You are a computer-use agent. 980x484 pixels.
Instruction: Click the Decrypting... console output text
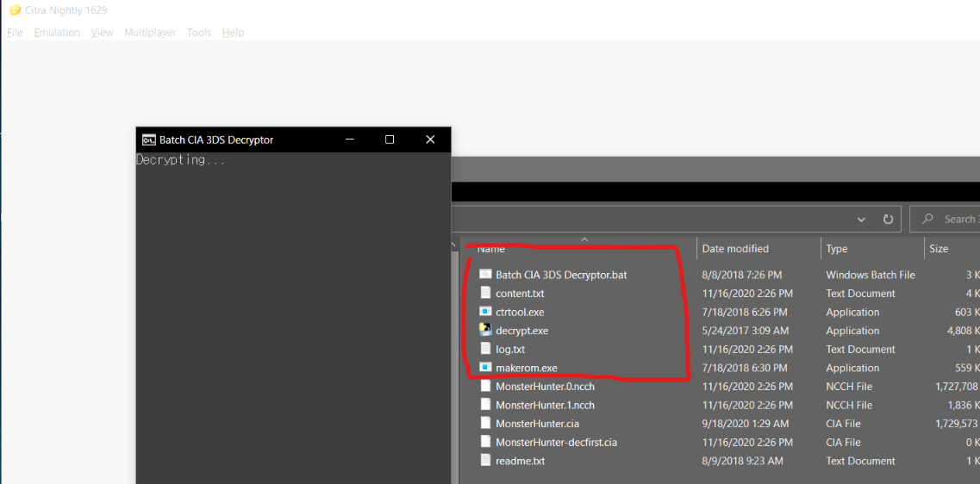tap(181, 160)
